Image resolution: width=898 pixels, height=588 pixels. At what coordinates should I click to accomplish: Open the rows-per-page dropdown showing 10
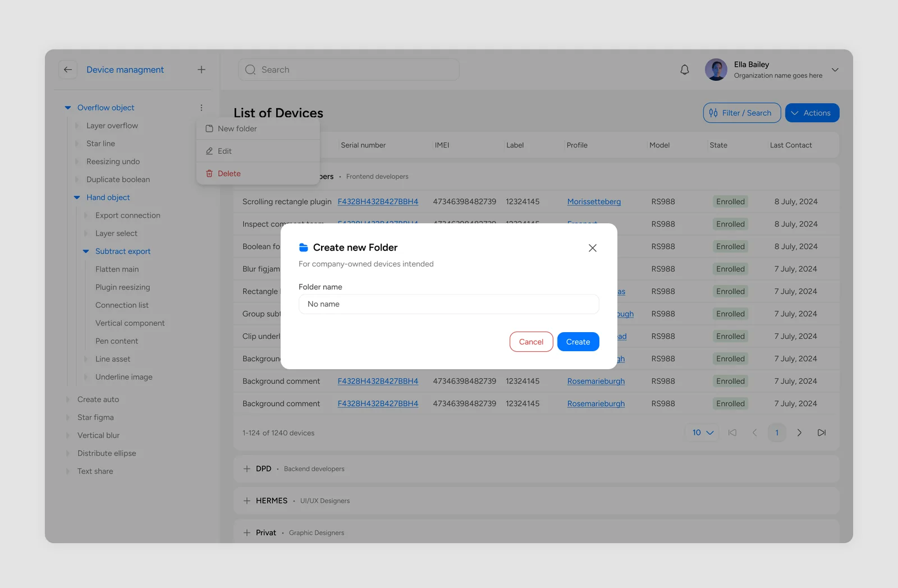[x=703, y=433]
